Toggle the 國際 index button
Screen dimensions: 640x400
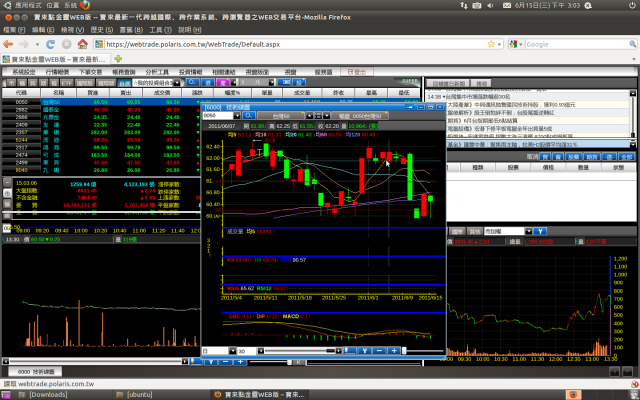pos(458,231)
